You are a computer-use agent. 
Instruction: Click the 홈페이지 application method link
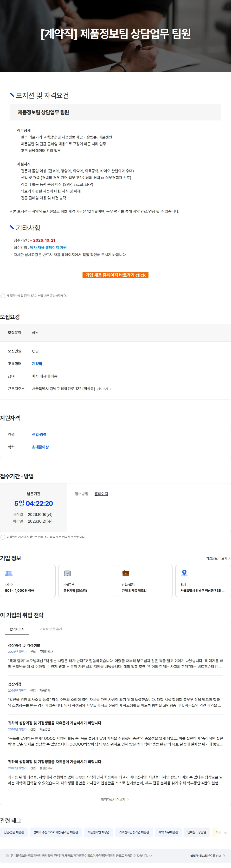tap(101, 494)
